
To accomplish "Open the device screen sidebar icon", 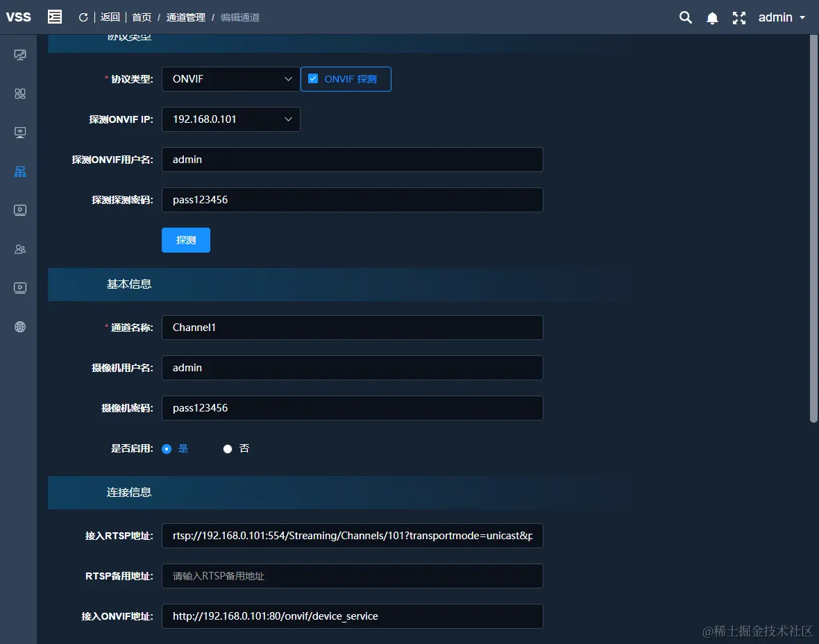I will coord(20,133).
